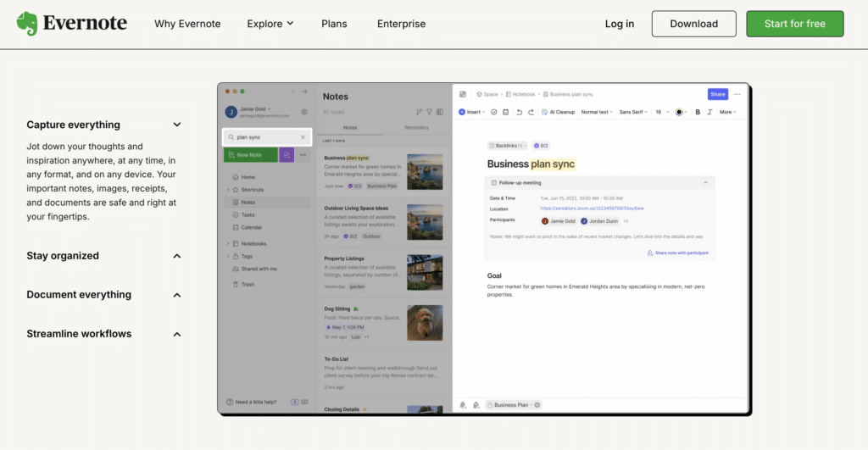This screenshot has height=450, width=868.
Task: Open the font size 16 dropdown
Action: (662, 112)
